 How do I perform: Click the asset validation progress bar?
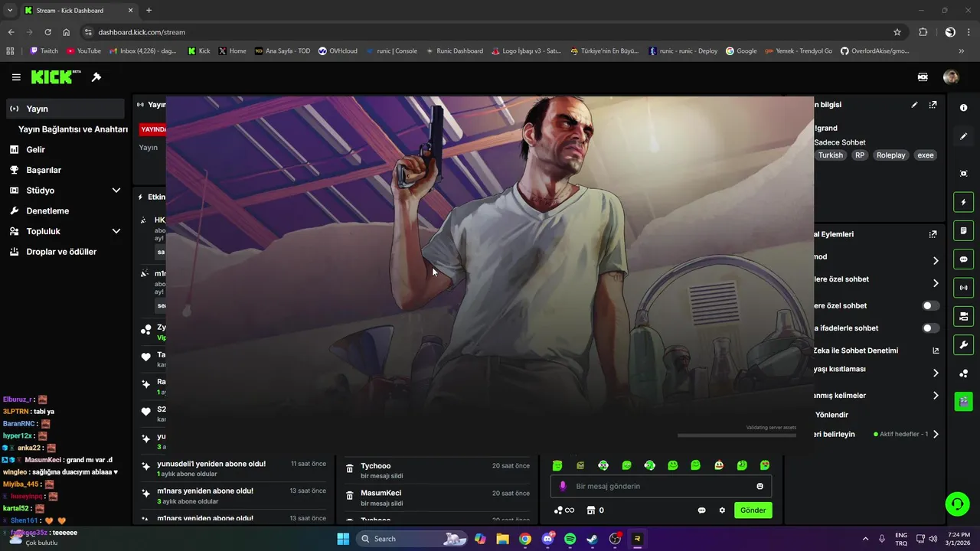point(737,435)
